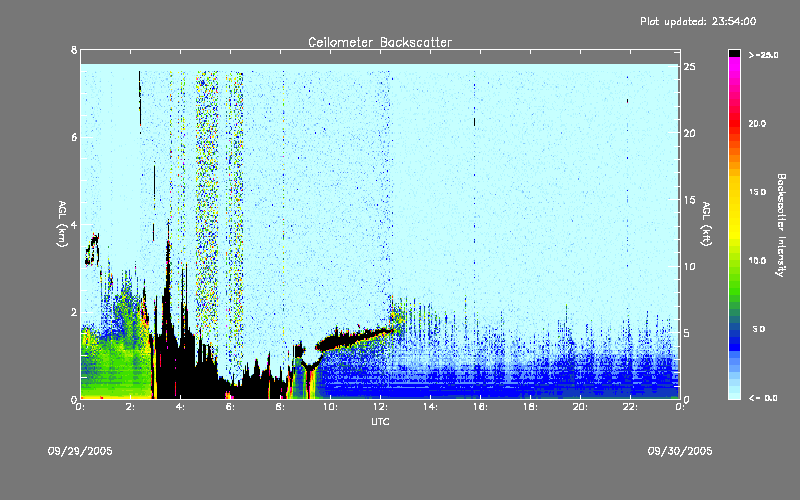Click the '>=25.0' colorbar label
The image size is (800, 500).
point(763,55)
